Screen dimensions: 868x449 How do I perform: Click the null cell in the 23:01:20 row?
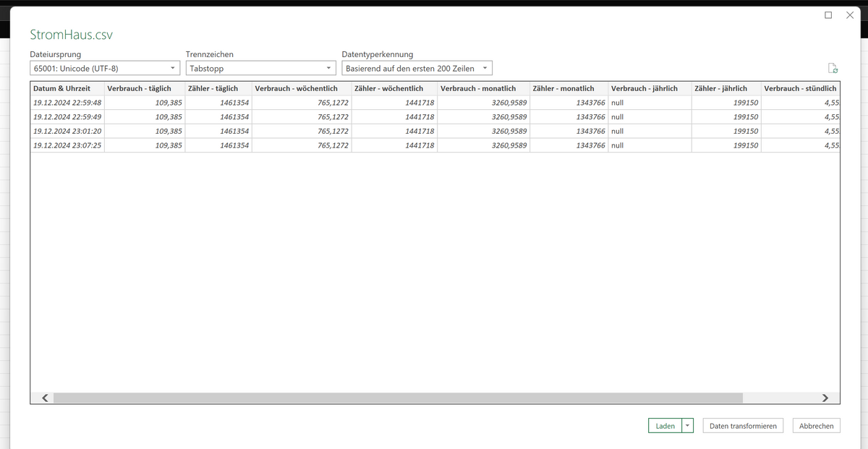point(649,131)
